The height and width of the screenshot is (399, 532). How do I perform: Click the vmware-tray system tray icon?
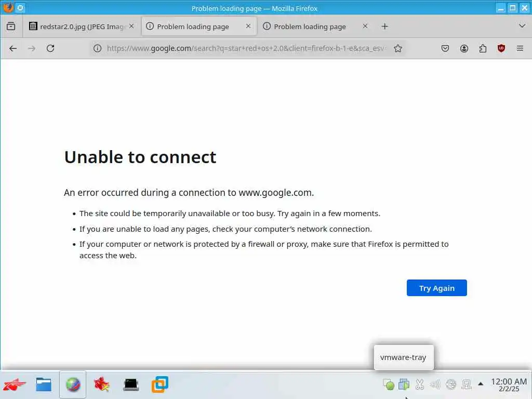pyautogui.click(x=404, y=384)
